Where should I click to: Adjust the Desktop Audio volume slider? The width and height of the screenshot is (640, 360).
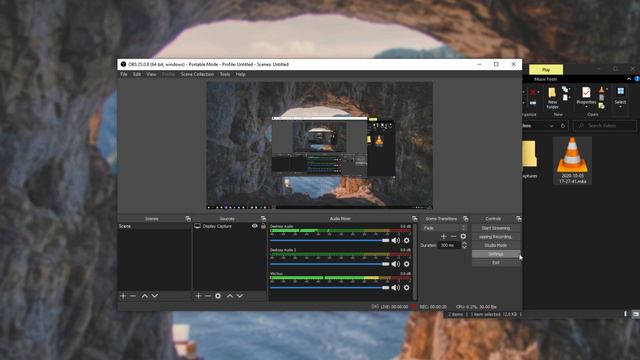click(x=329, y=241)
